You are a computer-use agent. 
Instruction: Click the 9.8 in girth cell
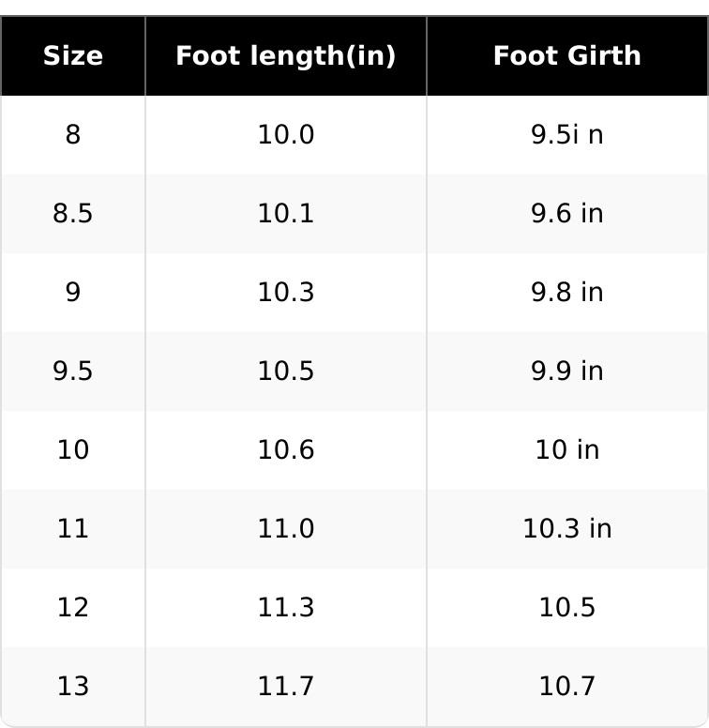pyautogui.click(x=567, y=293)
